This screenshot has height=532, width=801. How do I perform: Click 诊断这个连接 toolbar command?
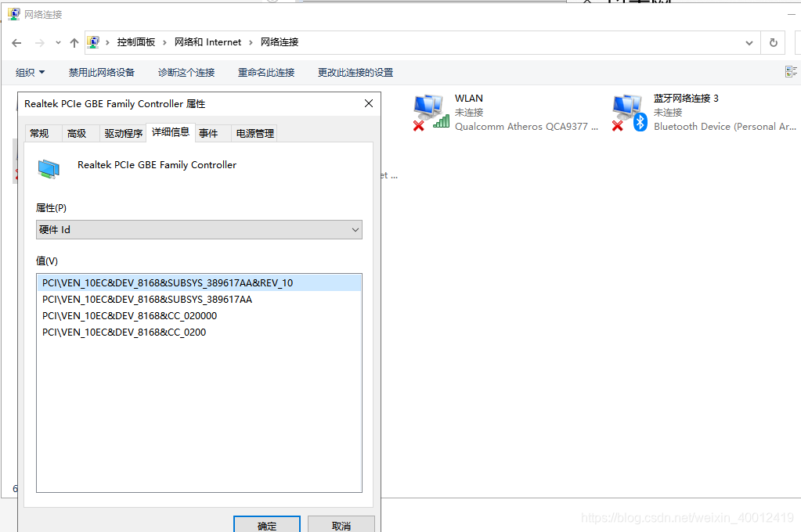coord(186,73)
